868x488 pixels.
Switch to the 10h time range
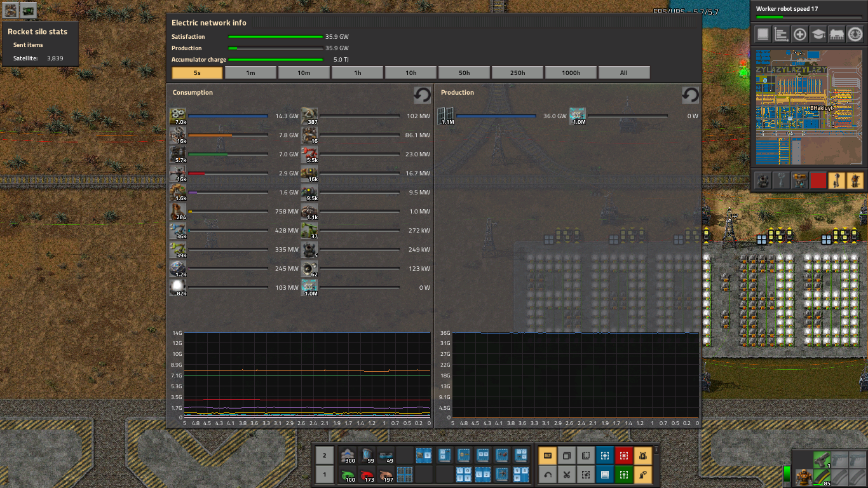click(x=410, y=72)
